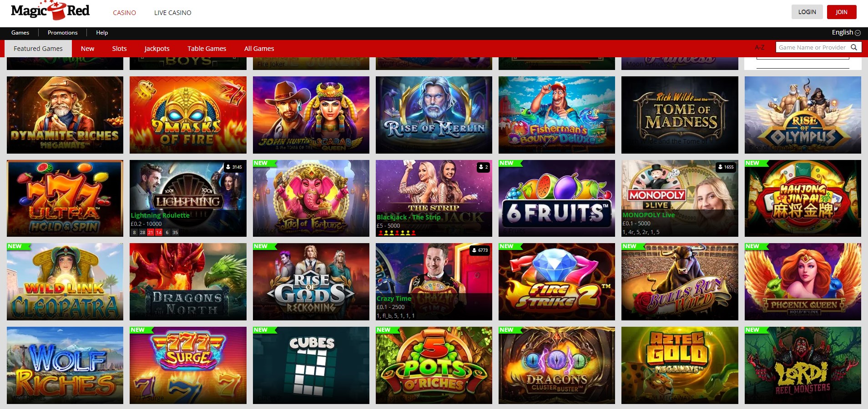Open the Cubes game thumbnail
The image size is (868, 409).
coord(311,365)
